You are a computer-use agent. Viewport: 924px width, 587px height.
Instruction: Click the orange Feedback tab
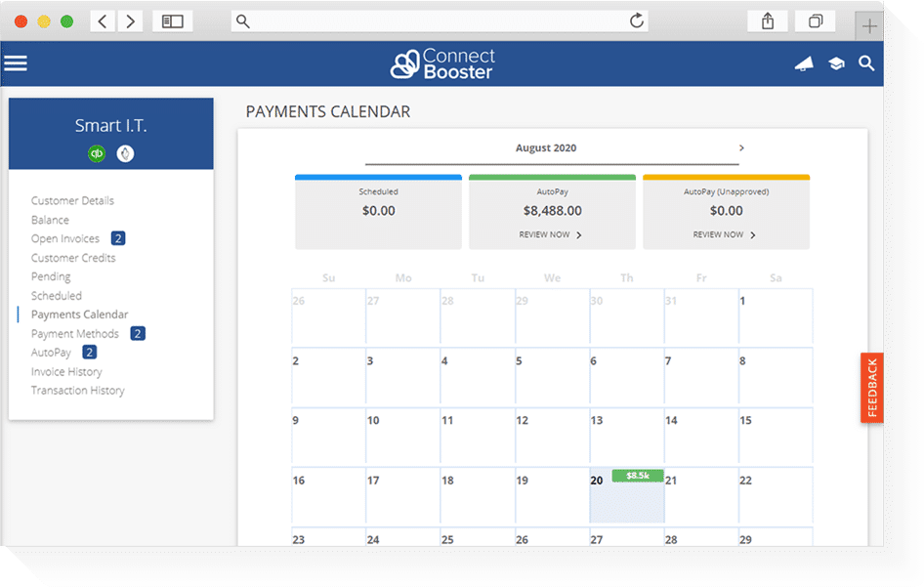coord(871,388)
